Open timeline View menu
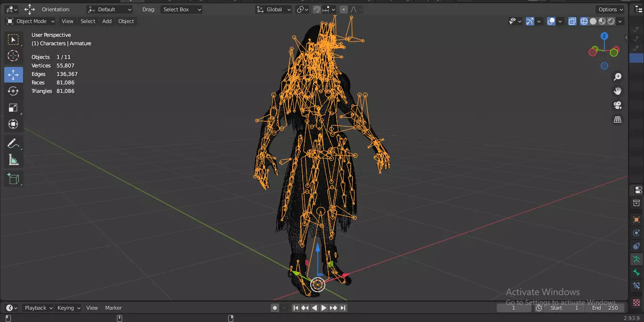 tap(92, 308)
